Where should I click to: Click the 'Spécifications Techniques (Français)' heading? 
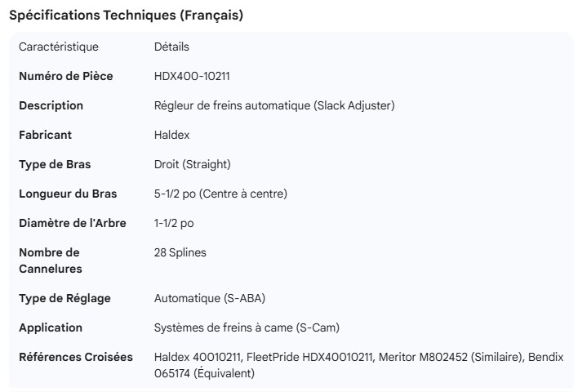click(125, 16)
